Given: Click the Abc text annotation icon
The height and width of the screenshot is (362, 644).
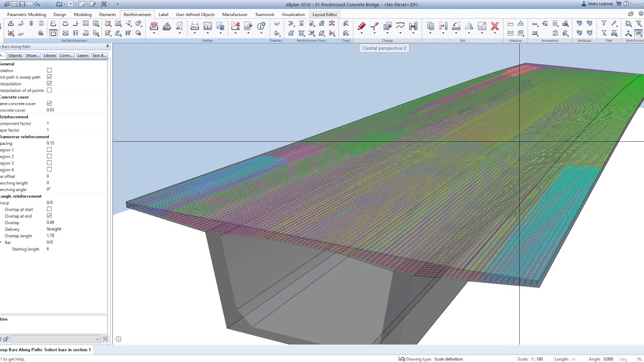Looking at the screenshot, I should click(x=535, y=24).
